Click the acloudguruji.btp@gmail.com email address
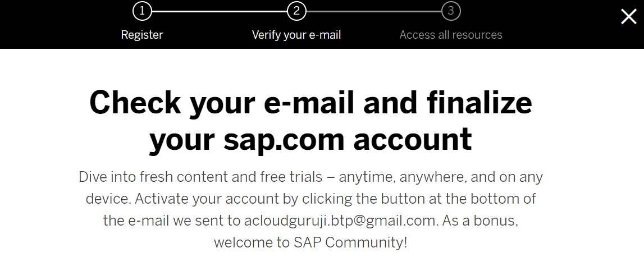Viewport: 644px width, 271px height. click(340, 221)
